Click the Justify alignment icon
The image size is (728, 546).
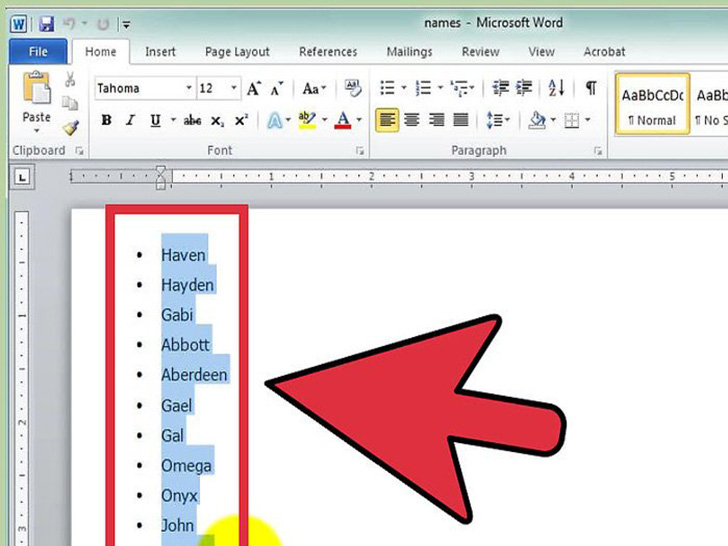[x=461, y=120]
